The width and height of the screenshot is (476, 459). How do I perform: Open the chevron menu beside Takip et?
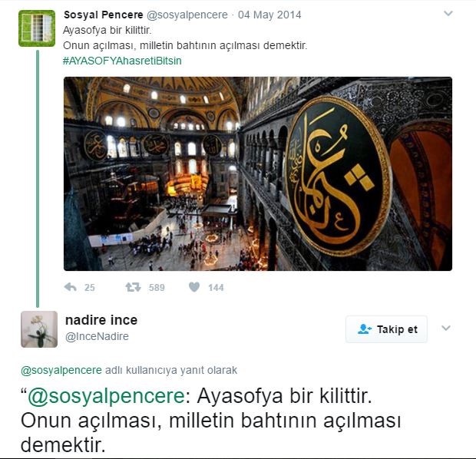446,329
